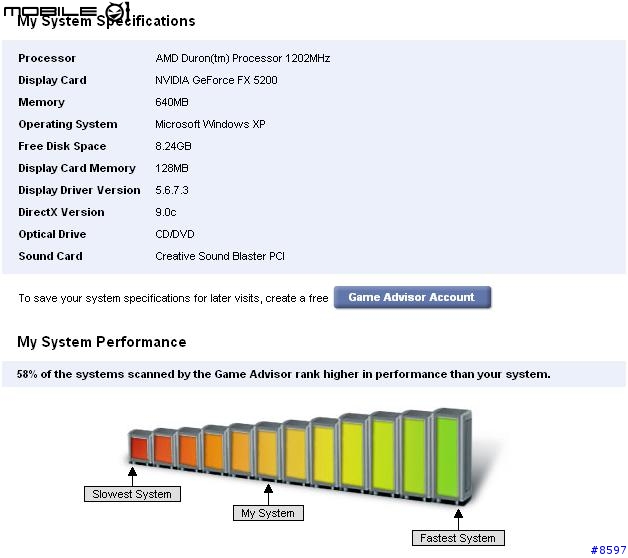Click the 8.24GB value
Screen dimensions: 628x558
coord(173,146)
